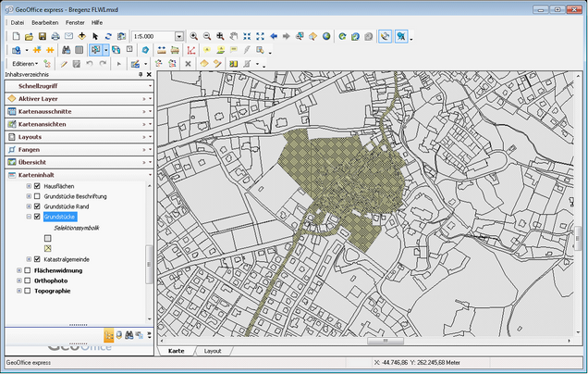Expand the Flächenwidmung layer group
The width and height of the screenshot is (588, 374).
tap(19, 271)
